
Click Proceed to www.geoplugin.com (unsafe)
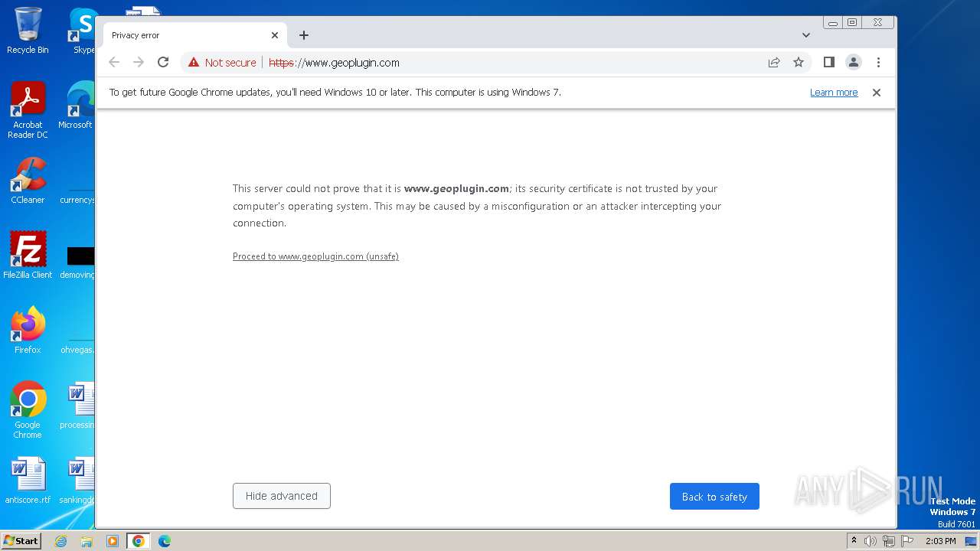(x=315, y=256)
